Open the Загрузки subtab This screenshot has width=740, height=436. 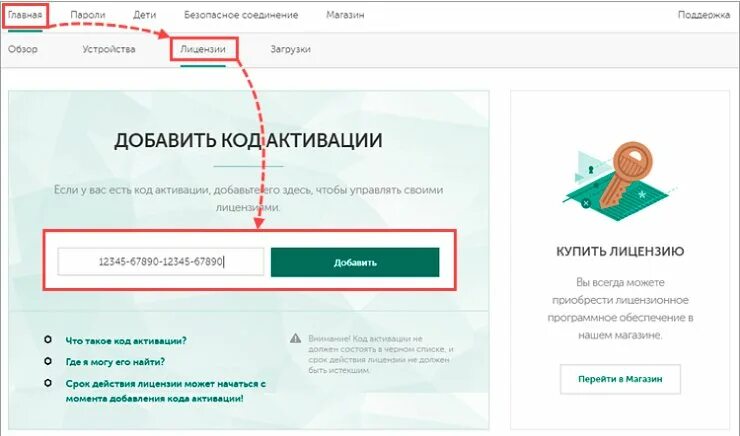coord(290,49)
